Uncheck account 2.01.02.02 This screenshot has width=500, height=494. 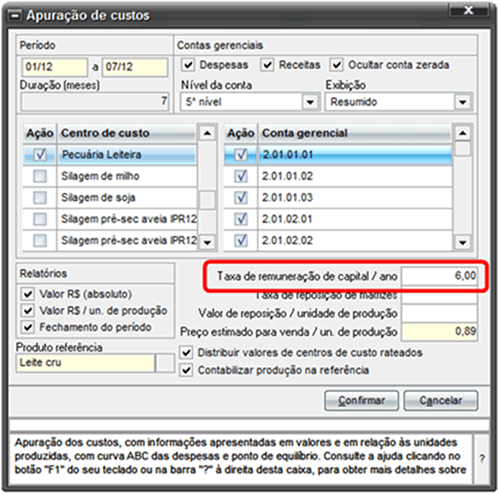[x=241, y=240]
